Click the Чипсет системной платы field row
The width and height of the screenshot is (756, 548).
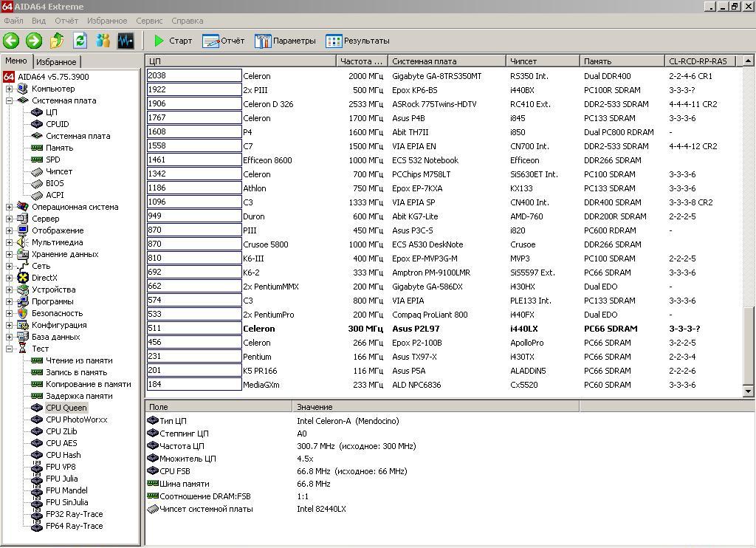[x=362, y=509]
